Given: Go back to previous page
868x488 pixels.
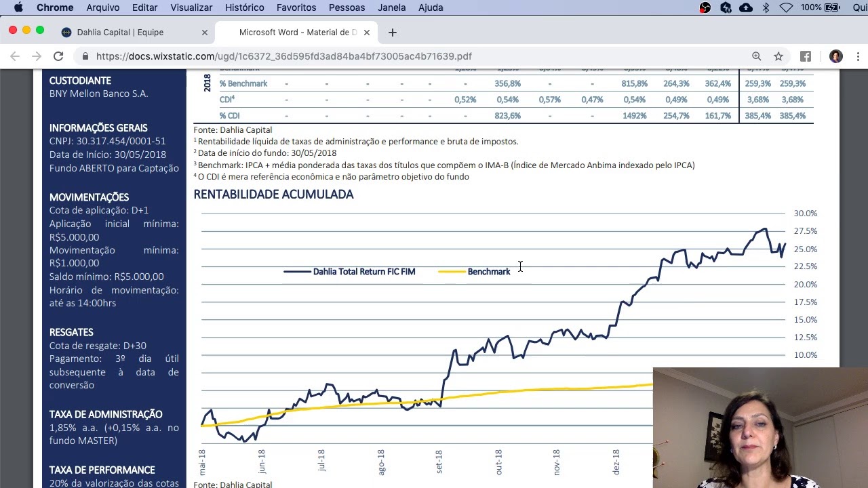Looking at the screenshot, I should [x=15, y=56].
